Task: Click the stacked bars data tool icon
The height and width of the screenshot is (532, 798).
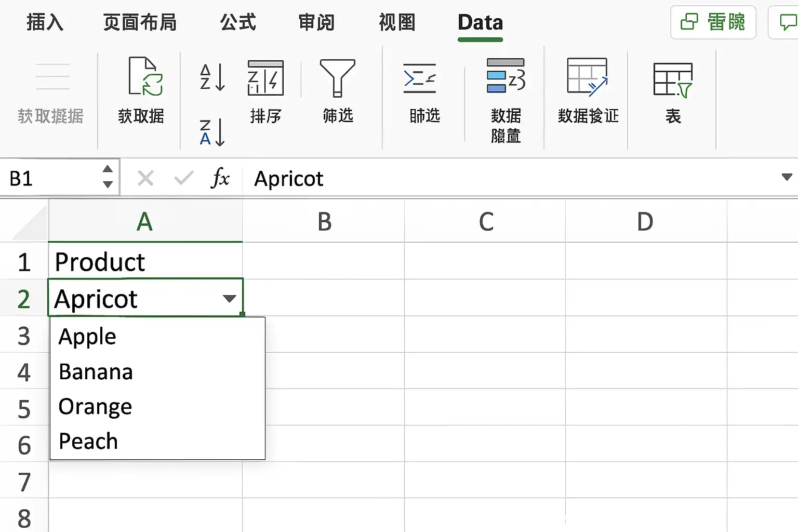Action: (506, 76)
